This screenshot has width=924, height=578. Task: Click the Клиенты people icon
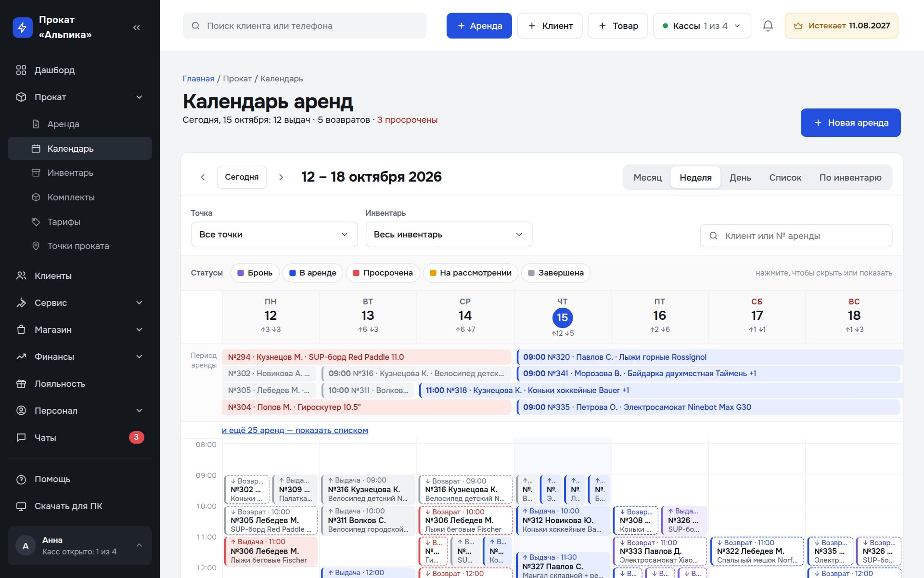click(21, 276)
